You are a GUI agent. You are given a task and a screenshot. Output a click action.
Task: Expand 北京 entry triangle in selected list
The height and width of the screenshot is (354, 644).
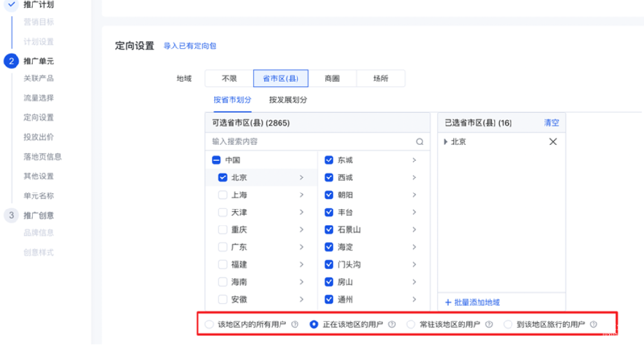[x=446, y=142]
